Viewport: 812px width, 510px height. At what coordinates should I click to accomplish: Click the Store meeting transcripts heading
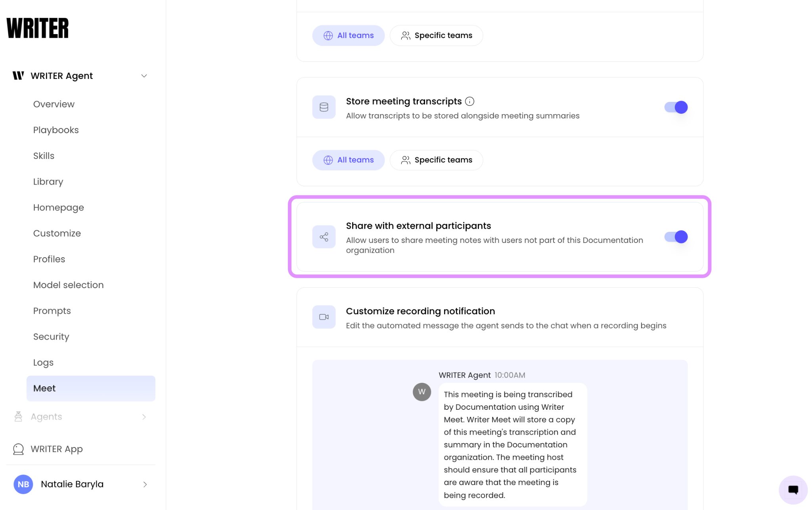coord(404,101)
